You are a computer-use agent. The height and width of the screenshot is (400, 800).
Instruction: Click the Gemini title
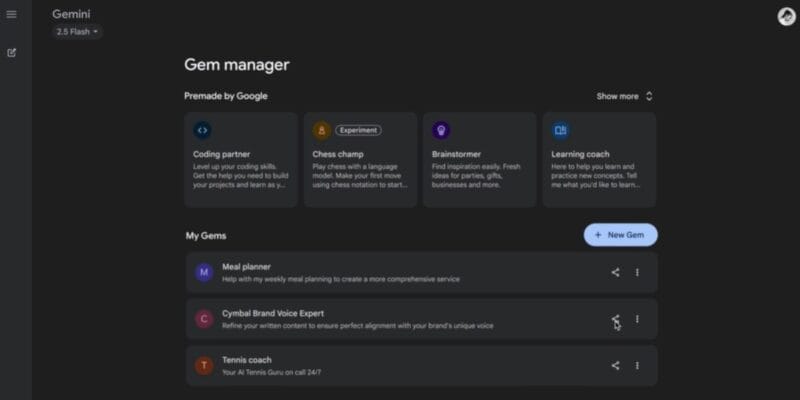tap(71, 14)
